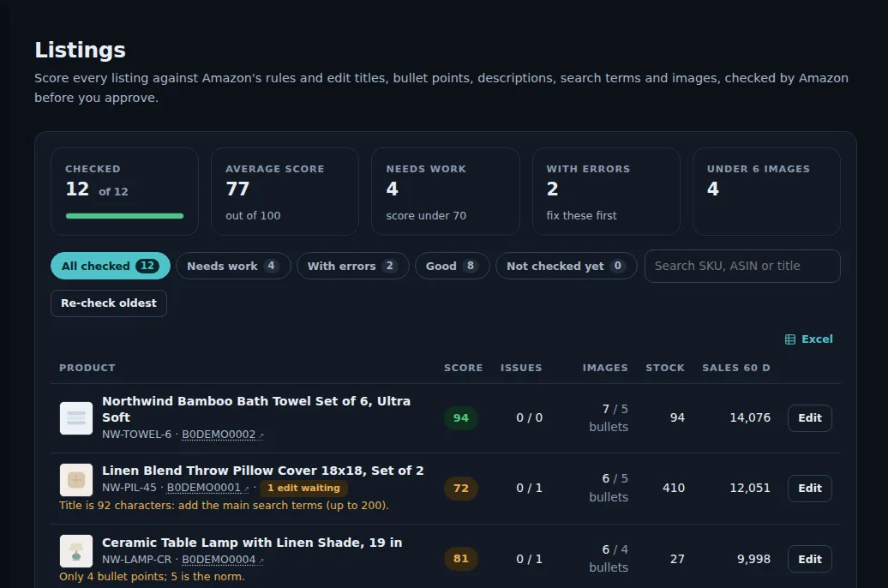Click the 6 / 4 bullets images cell
The height and width of the screenshot is (588, 888).
click(609, 559)
